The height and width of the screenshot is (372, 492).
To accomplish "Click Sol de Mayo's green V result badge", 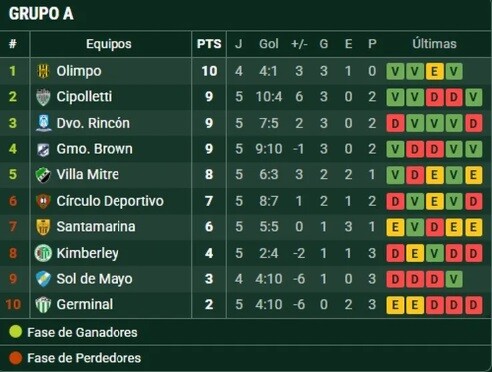I will click(x=454, y=279).
